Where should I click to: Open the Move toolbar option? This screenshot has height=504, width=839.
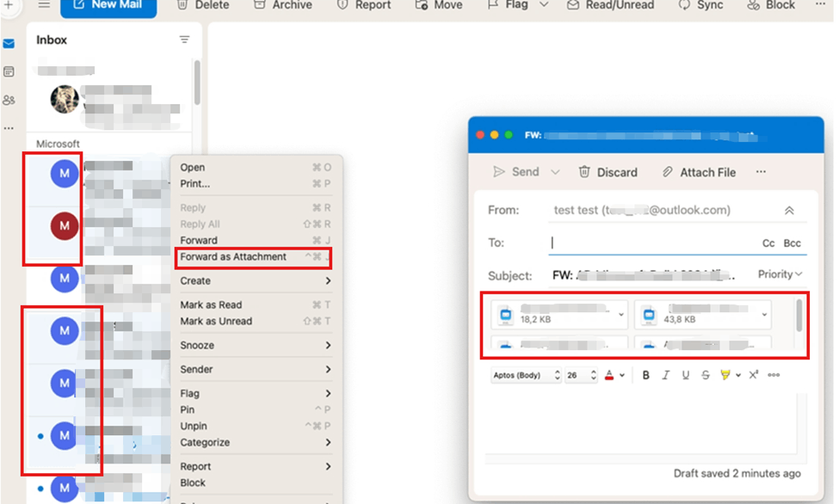[x=438, y=5]
